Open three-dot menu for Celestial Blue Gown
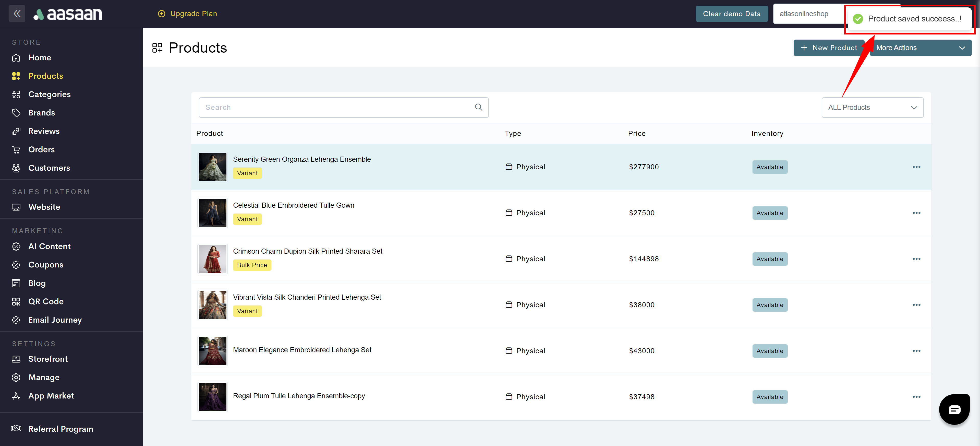The width and height of the screenshot is (980, 446). [916, 213]
